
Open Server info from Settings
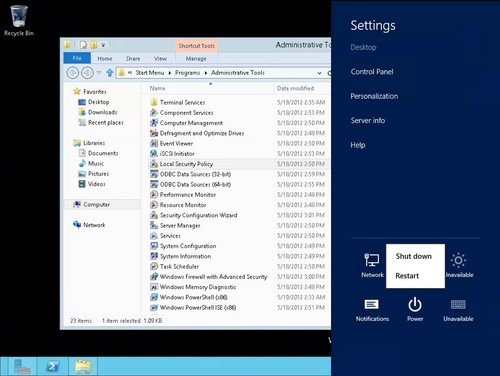(368, 120)
